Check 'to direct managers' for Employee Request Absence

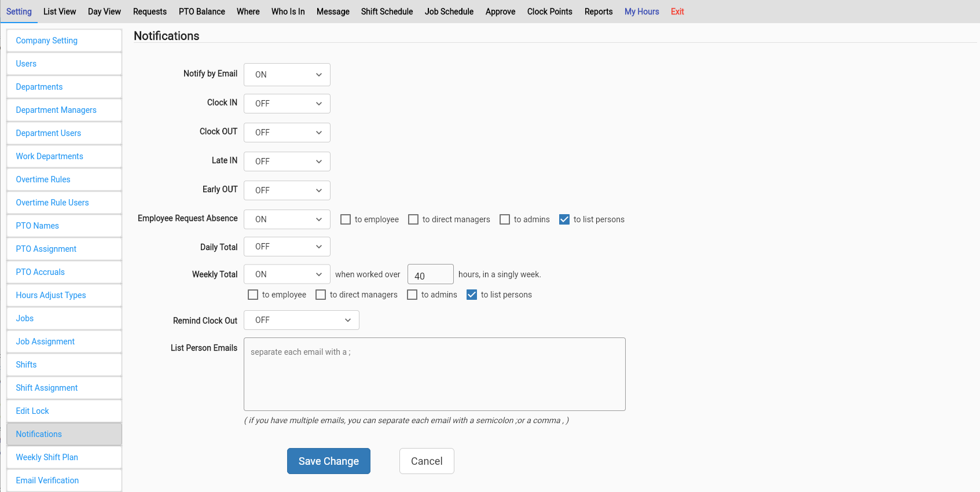[413, 219]
